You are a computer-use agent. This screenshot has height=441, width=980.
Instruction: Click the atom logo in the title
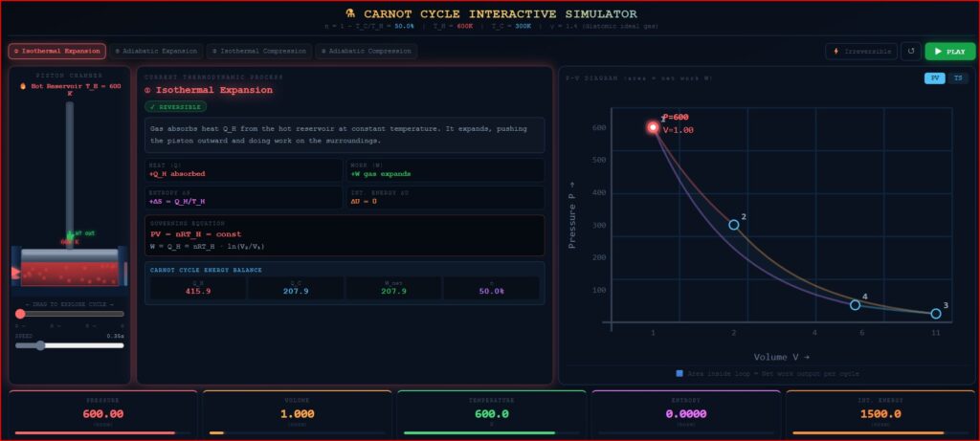(x=351, y=14)
